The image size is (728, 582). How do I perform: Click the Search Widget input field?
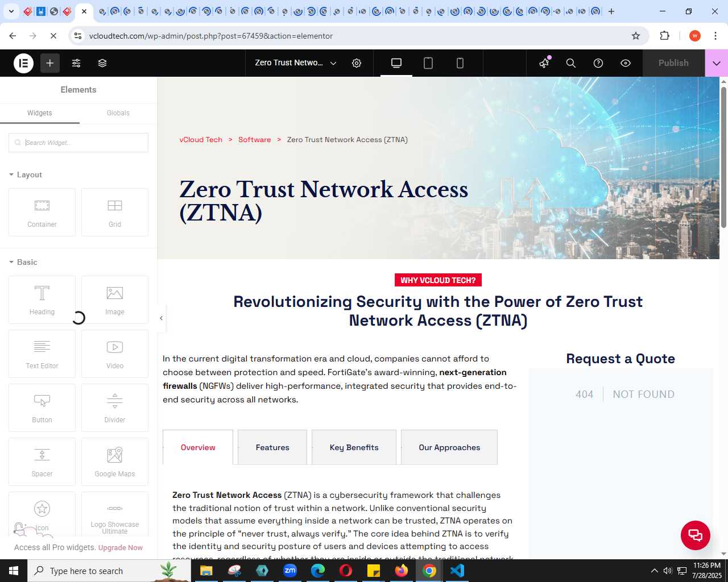[78, 143]
